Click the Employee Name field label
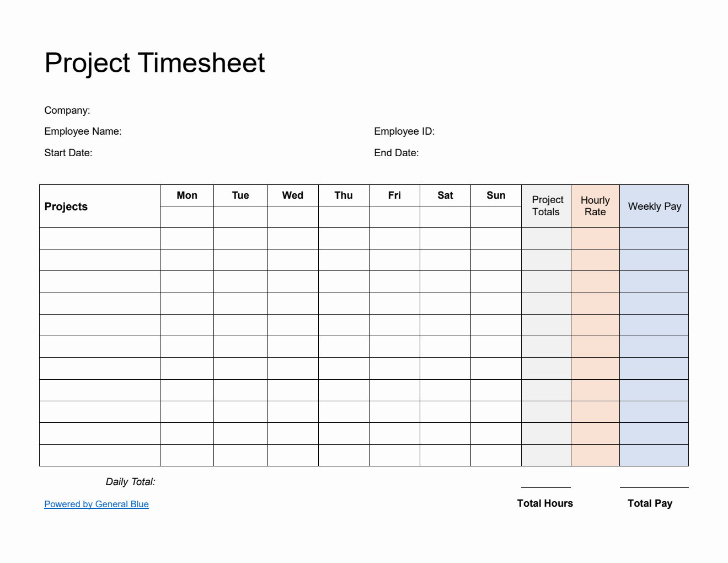 click(83, 131)
